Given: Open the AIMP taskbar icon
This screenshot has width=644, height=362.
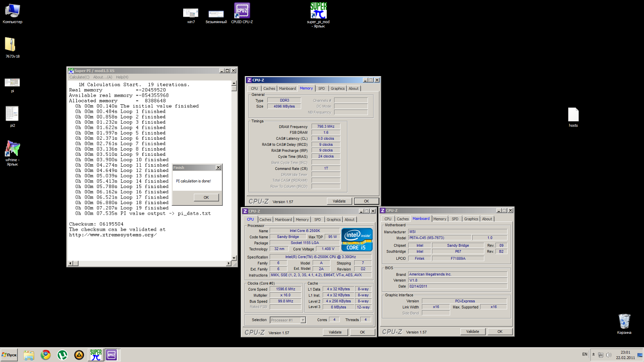Looking at the screenshot, I should click(79, 355).
